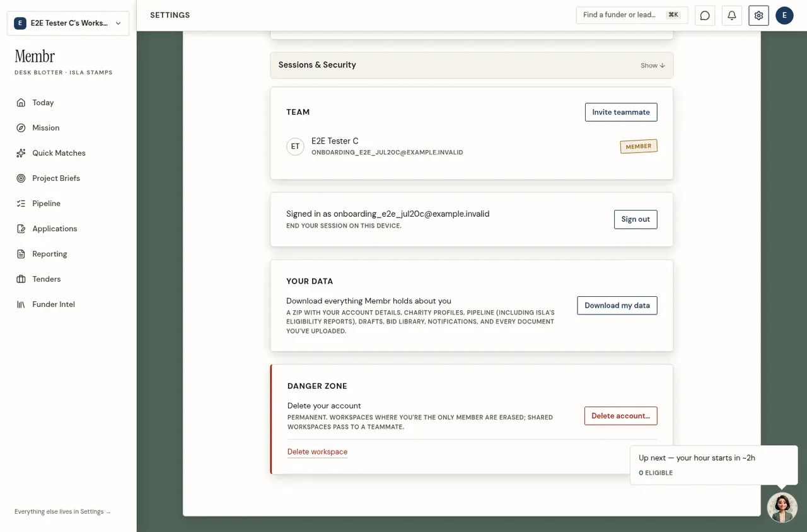The height and width of the screenshot is (532, 807).
Task: Click the Signed in as email text
Action: pyautogui.click(x=388, y=214)
